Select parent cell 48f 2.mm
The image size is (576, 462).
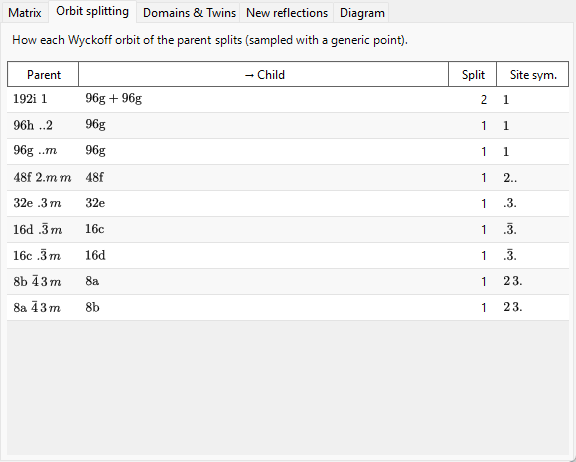[42, 178]
